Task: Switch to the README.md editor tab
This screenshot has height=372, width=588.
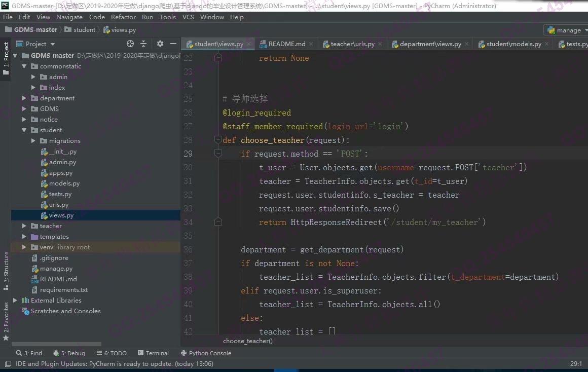Action: pos(286,44)
